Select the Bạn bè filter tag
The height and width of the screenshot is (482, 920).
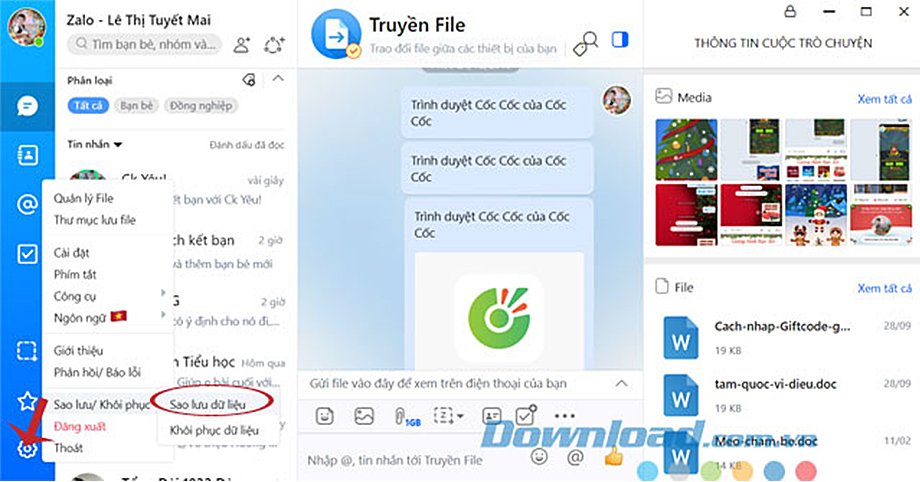click(137, 106)
